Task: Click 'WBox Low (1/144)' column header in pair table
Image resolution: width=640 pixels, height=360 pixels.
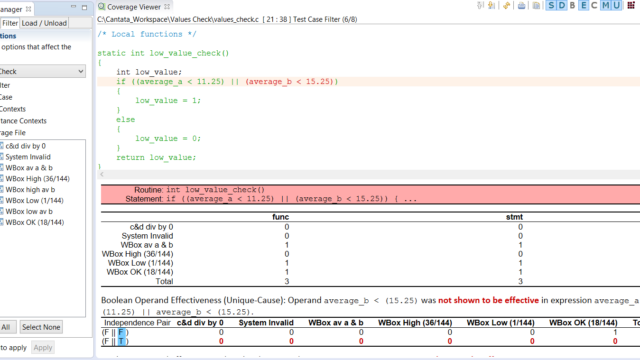Action: 500,323
